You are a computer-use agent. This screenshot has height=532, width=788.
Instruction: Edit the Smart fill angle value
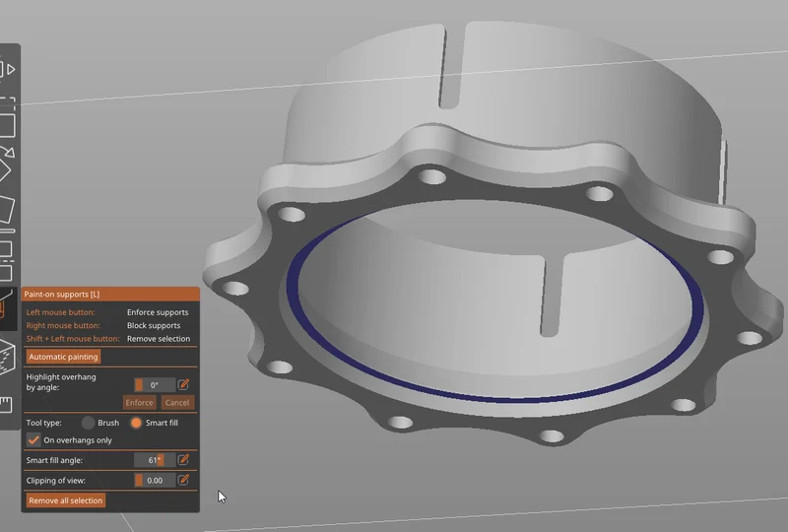click(x=183, y=460)
